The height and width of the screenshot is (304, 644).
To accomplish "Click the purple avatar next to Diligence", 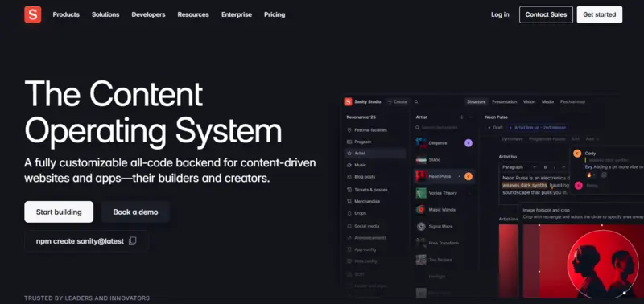I will coord(469,143).
